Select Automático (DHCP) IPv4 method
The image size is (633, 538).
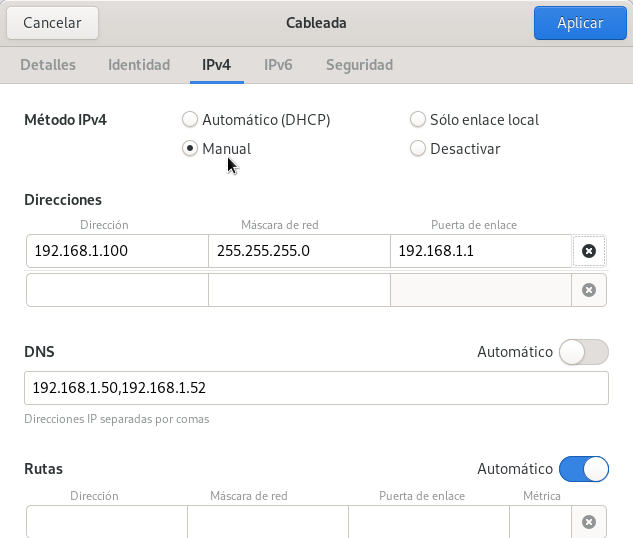(256, 119)
